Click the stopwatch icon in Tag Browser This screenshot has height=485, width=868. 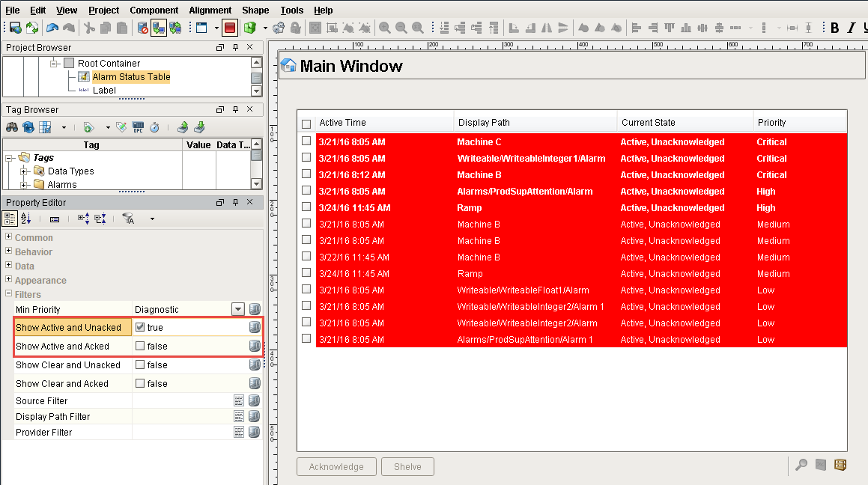[154, 127]
